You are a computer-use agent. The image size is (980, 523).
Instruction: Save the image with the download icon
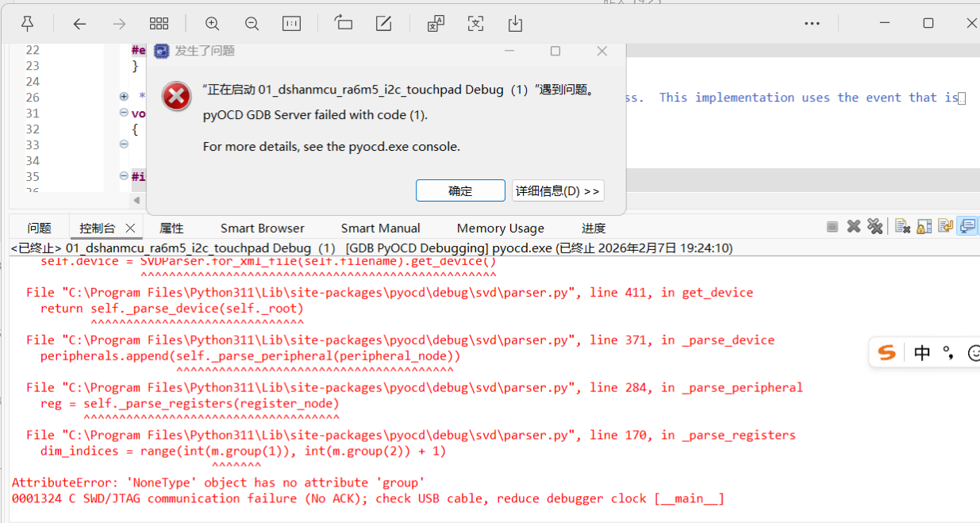515,24
